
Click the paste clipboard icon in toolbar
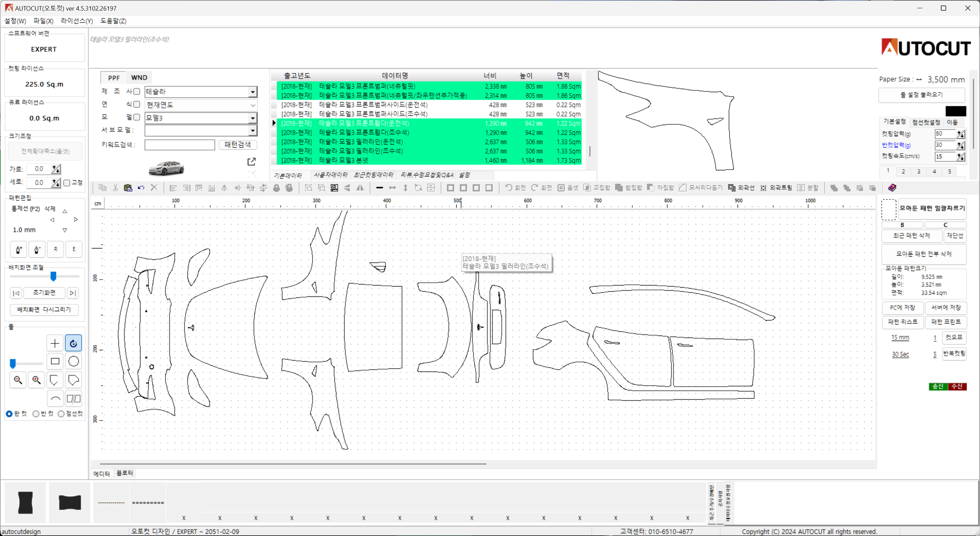point(128,187)
